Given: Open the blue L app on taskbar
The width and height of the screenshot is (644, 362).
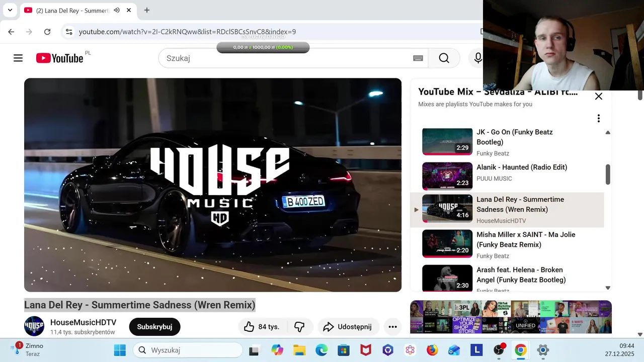Looking at the screenshot, I should pyautogui.click(x=476, y=350).
